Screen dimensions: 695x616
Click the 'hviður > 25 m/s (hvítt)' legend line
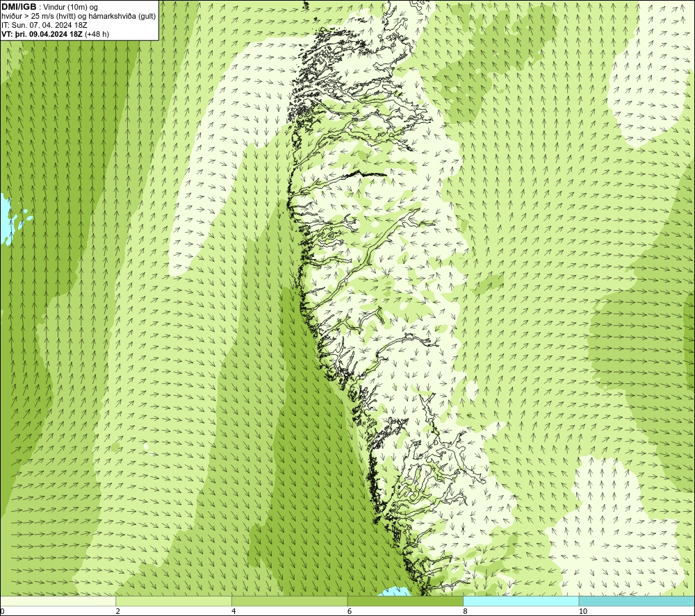coord(79,16)
